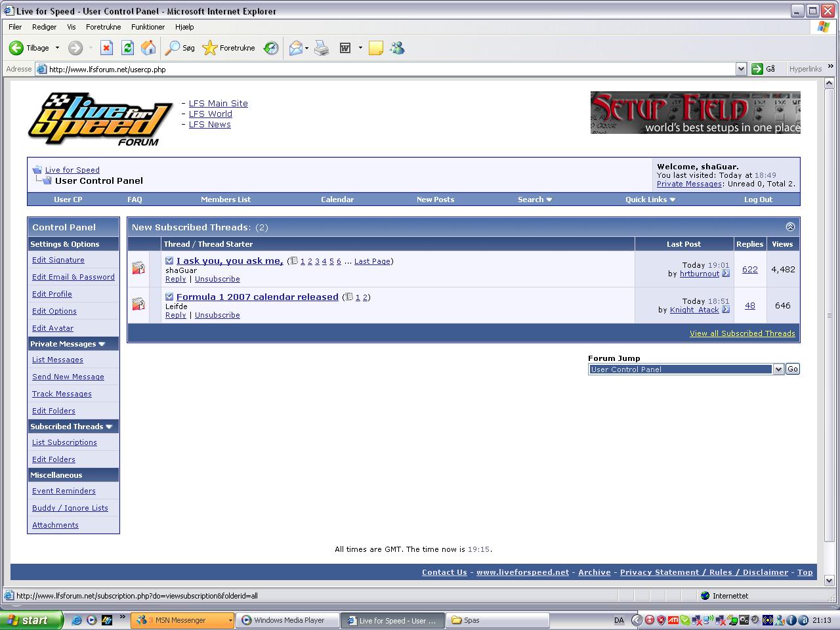Expand the Search dropdown in navbar
The image size is (840, 630).
point(535,199)
